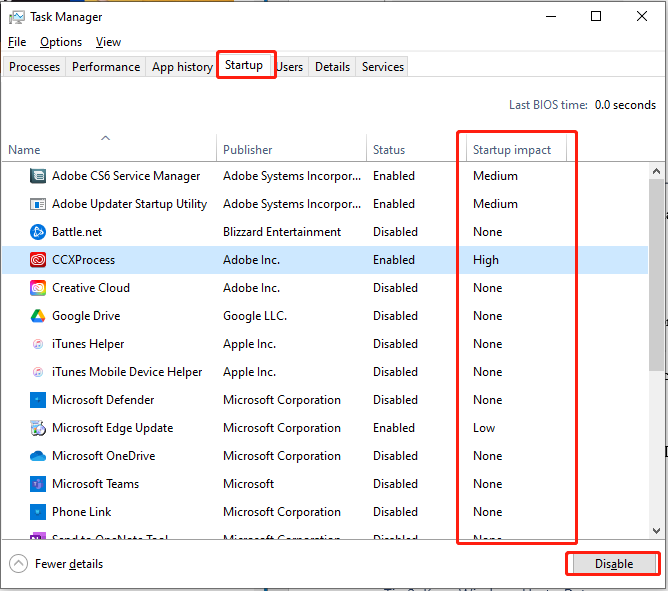668x591 pixels.
Task: Click the iTunes Helper icon
Action: (x=37, y=343)
